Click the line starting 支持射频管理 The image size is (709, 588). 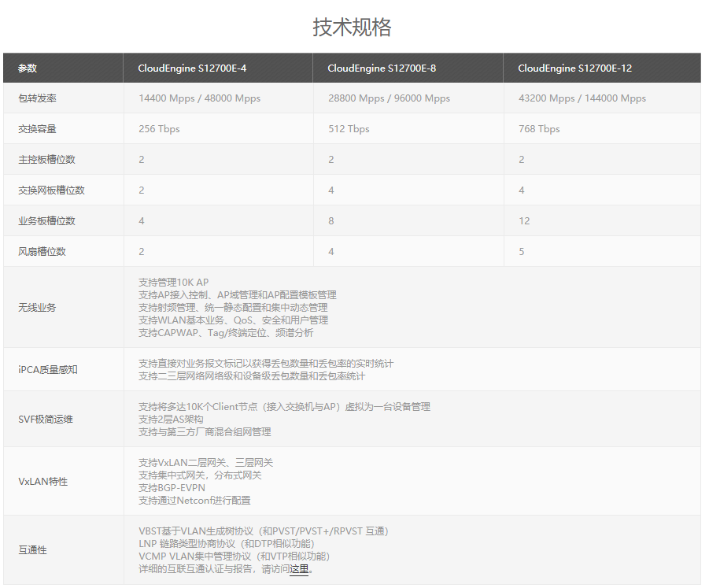coord(233,308)
